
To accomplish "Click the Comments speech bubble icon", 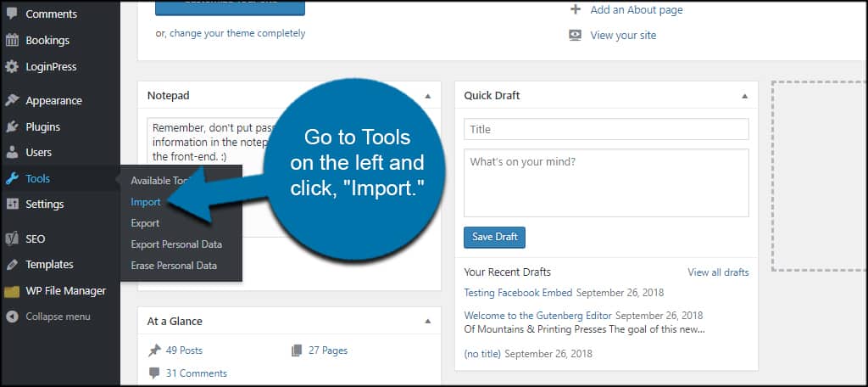I will pyautogui.click(x=12, y=14).
